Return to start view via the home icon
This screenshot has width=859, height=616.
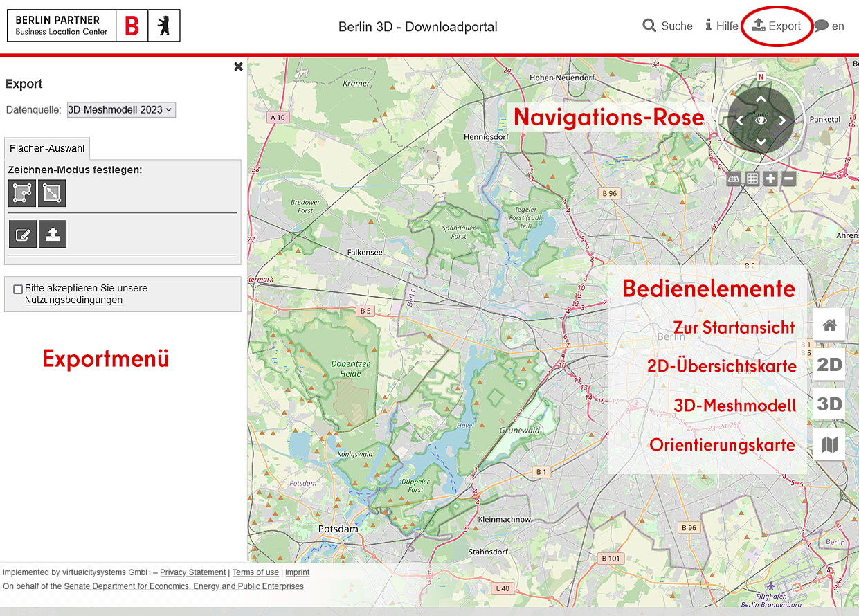click(x=829, y=325)
